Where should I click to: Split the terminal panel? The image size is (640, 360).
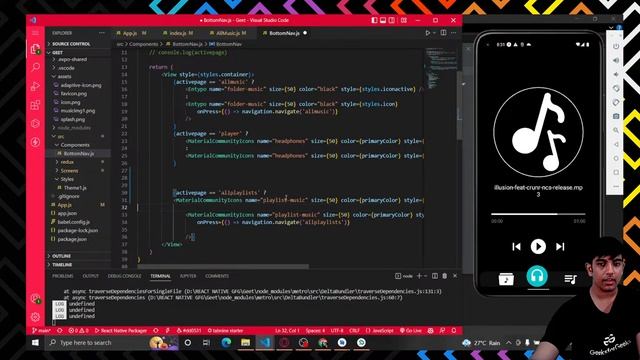(435, 276)
